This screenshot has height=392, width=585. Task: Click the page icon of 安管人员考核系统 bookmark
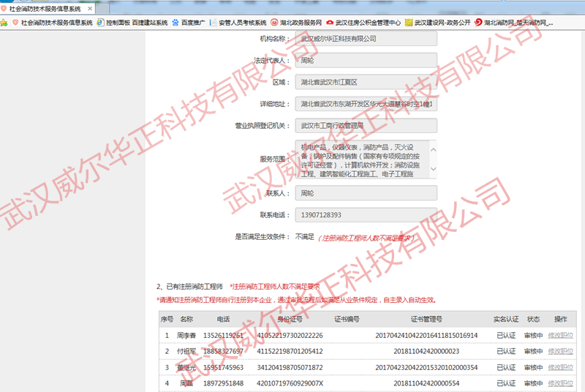coord(213,23)
